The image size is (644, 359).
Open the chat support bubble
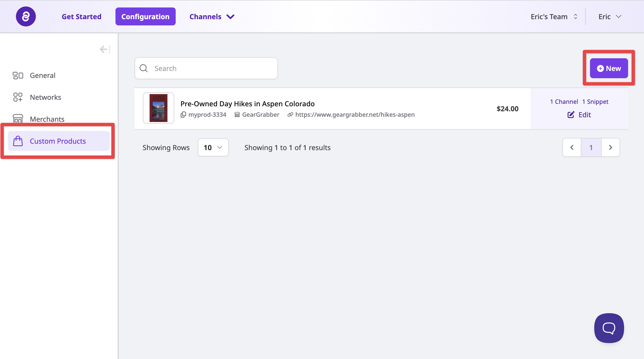(609, 328)
